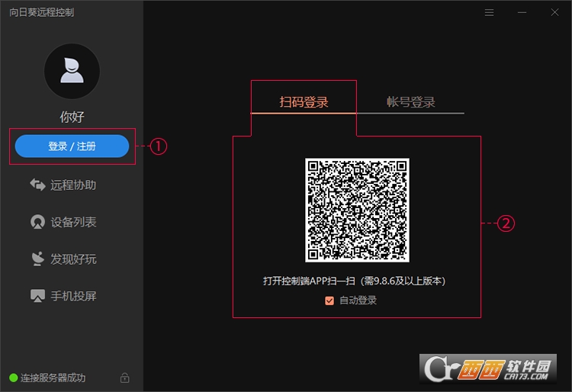
Task: Click the satellite dish discover icon
Action: pyautogui.click(x=37, y=259)
